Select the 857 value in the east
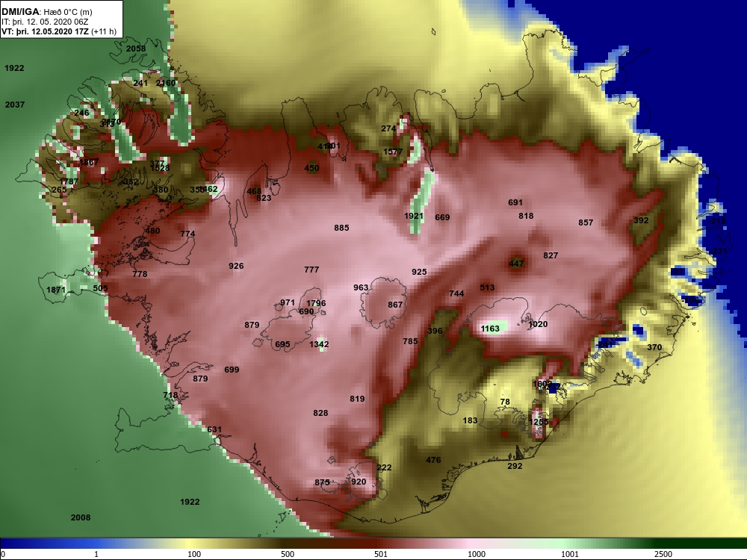Image resolution: width=747 pixels, height=560 pixels. point(586,223)
